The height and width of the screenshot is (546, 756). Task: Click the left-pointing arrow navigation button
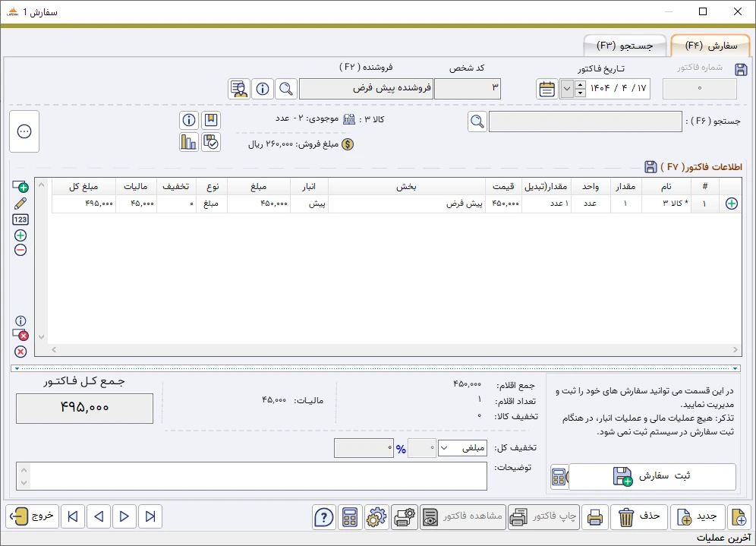tap(99, 516)
